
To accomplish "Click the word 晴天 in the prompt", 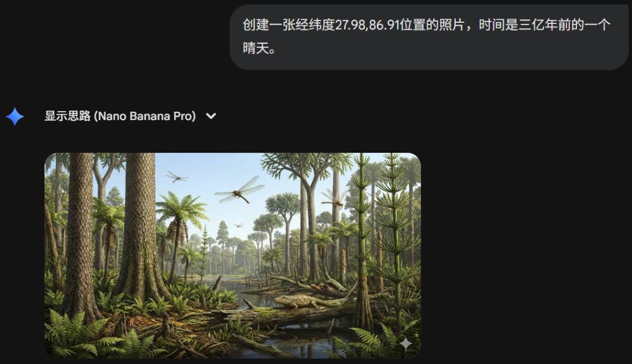I will pyautogui.click(x=256, y=48).
